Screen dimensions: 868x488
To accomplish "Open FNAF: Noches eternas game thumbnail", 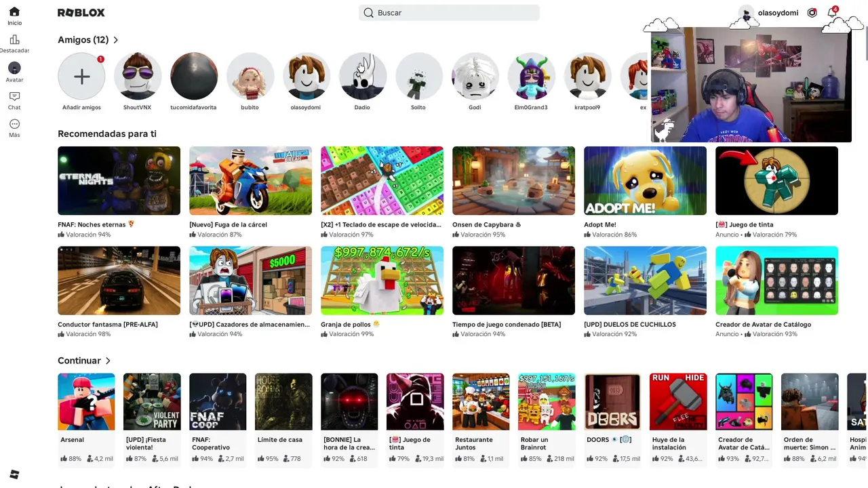I will (119, 180).
